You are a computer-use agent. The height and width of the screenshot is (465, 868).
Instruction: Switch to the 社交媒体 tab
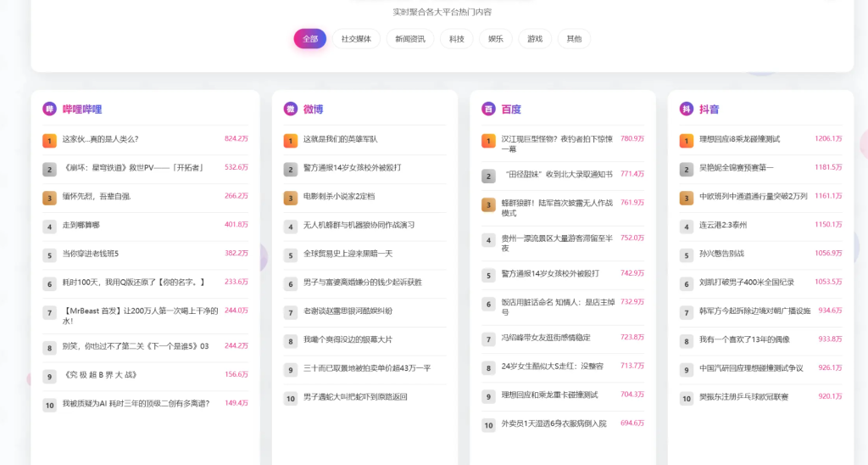(x=356, y=39)
